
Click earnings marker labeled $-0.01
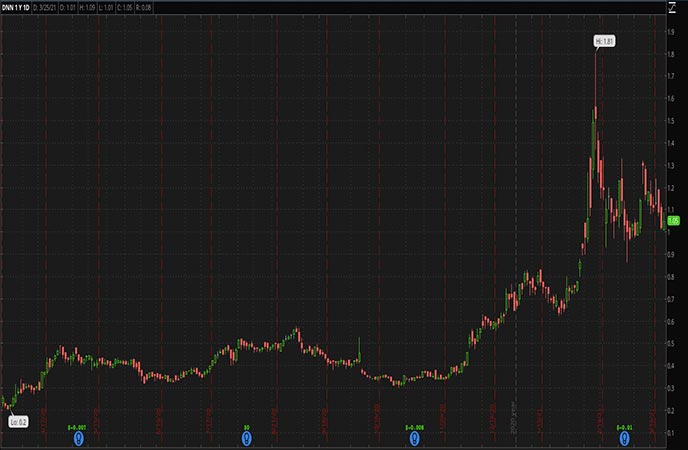click(624, 438)
